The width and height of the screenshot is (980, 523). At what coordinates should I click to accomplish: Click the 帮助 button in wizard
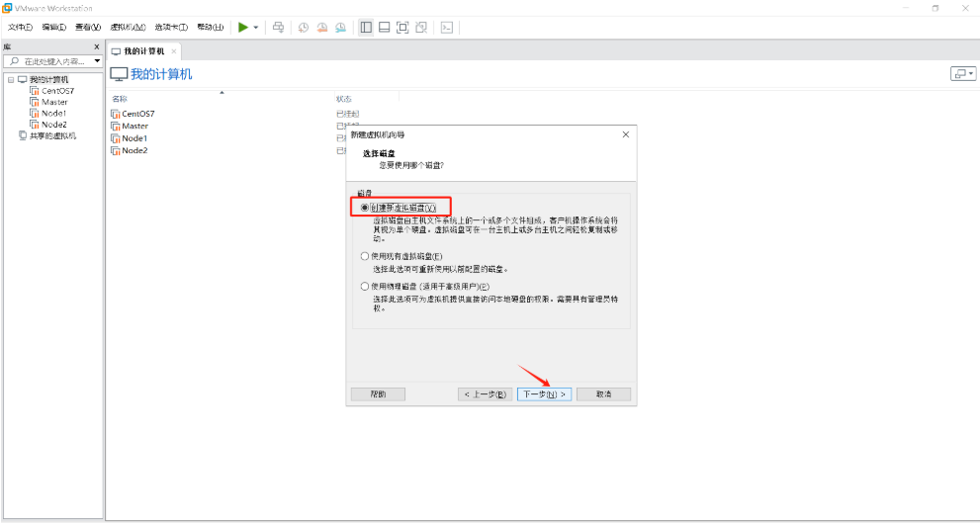[x=378, y=394]
